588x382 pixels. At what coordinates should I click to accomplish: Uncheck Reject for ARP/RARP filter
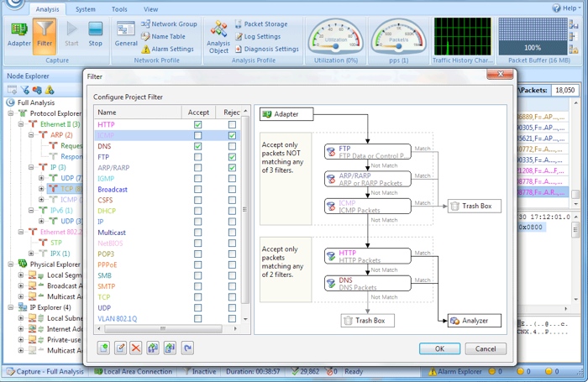pyautogui.click(x=232, y=168)
